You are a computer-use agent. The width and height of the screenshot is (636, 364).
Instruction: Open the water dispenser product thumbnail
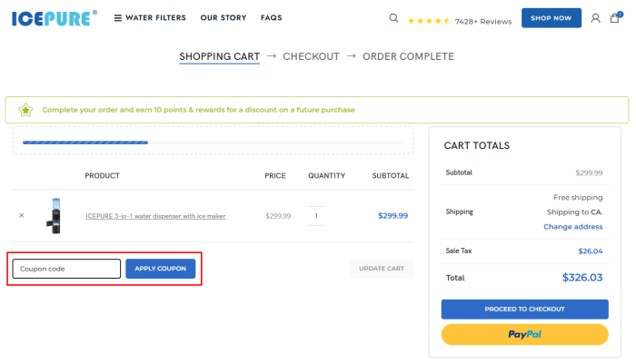pos(55,216)
